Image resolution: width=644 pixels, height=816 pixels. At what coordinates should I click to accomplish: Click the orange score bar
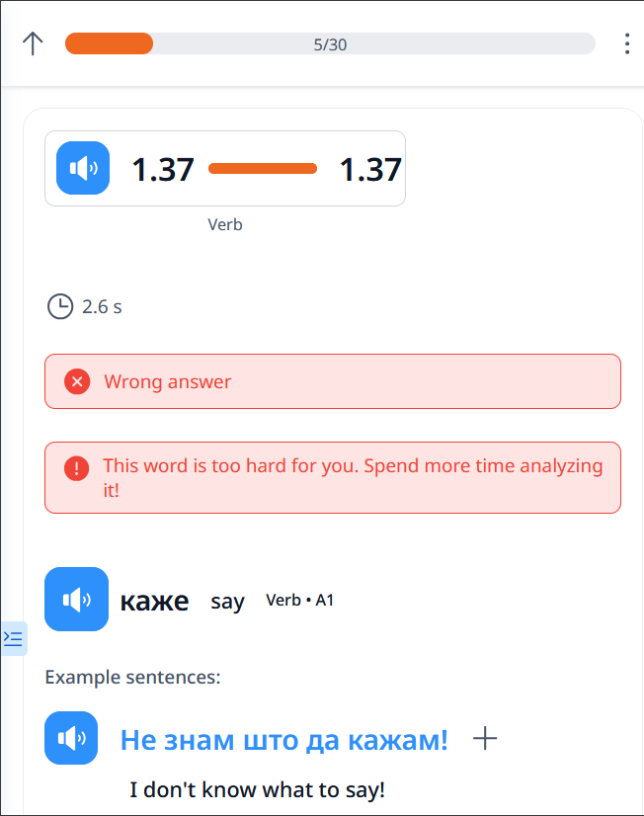click(x=263, y=169)
